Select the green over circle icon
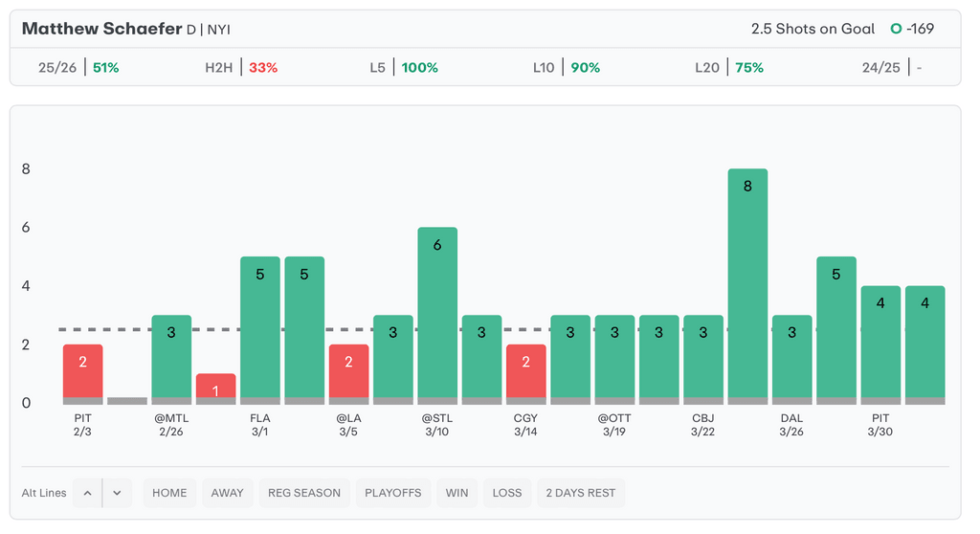This screenshot has height=534, width=980. coord(896,29)
